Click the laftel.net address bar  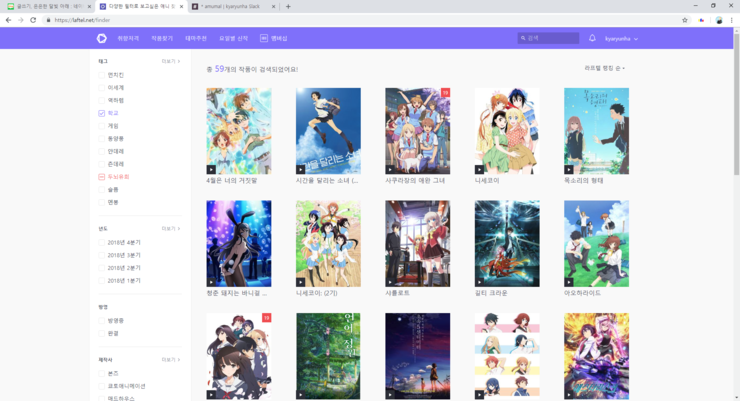click(363, 20)
